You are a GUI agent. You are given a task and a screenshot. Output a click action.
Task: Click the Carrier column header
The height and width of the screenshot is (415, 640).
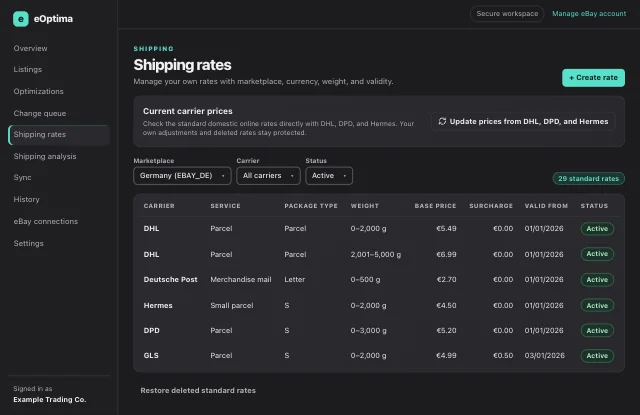[x=159, y=206]
